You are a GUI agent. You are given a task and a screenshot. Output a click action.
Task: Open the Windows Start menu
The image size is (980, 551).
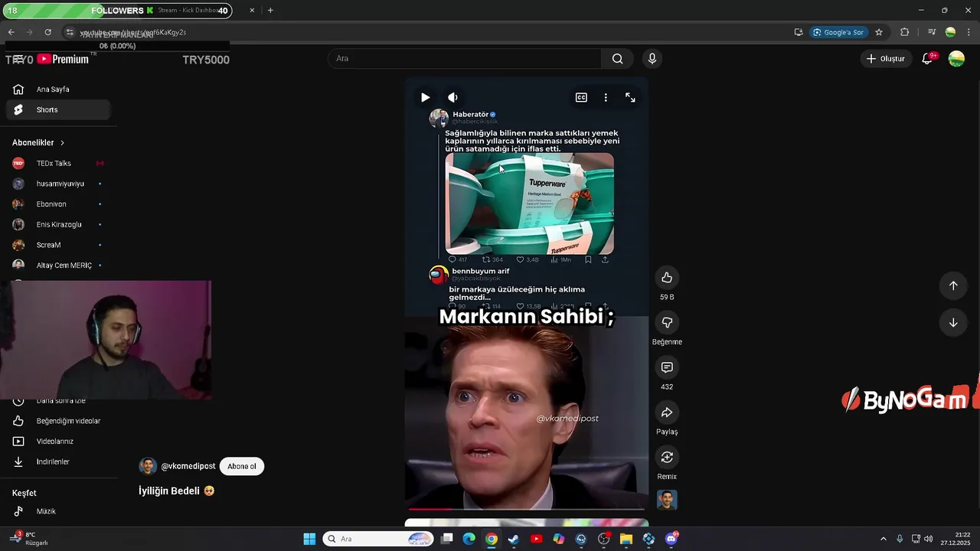pyautogui.click(x=309, y=539)
